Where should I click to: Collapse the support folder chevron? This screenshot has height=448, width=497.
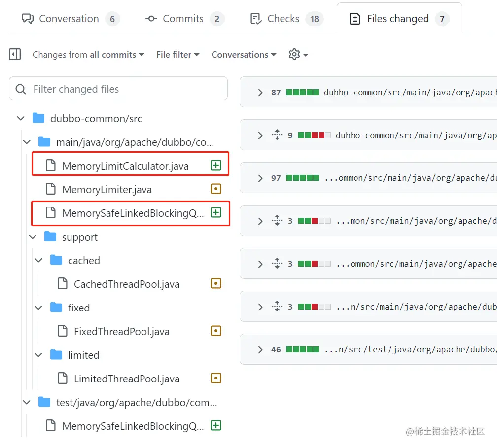click(33, 237)
